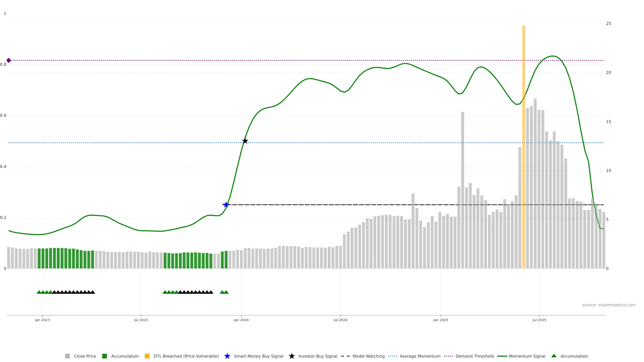Click the Jul 2025 axis label
The width and height of the screenshot is (644, 362).
pyautogui.click(x=539, y=320)
